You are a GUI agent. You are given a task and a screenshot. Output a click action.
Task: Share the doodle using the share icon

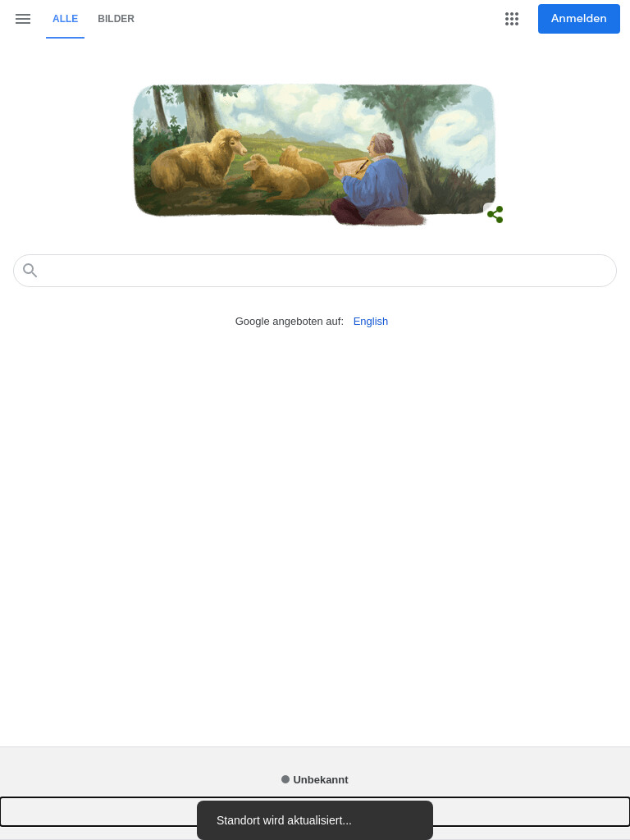click(x=495, y=214)
